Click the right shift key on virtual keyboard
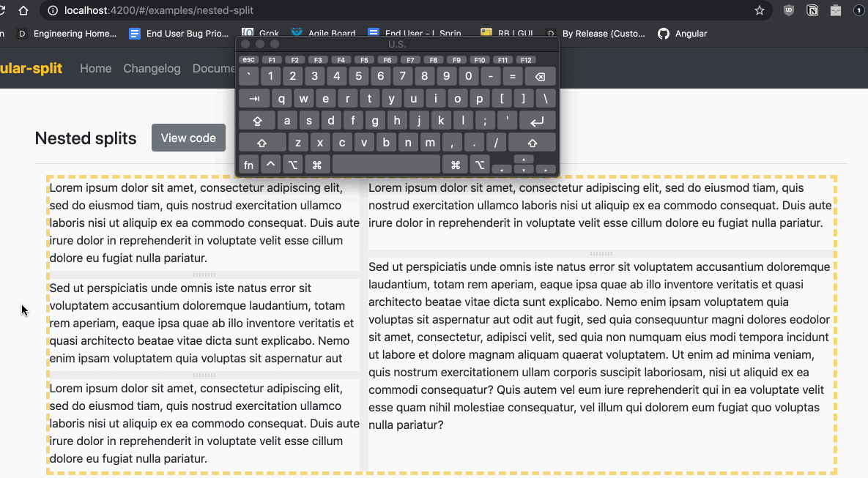This screenshot has height=478, width=868. point(532,143)
